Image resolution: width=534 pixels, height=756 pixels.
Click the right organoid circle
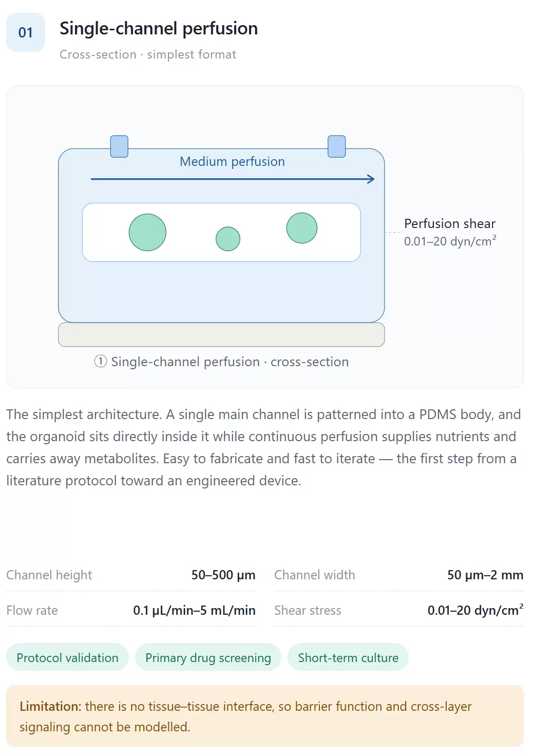coord(302,228)
